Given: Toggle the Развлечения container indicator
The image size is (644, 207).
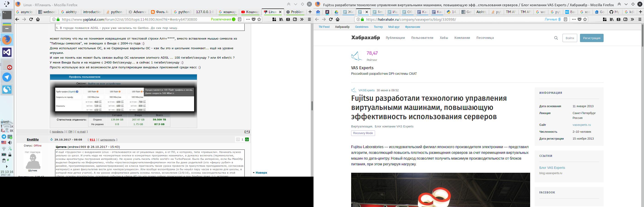Looking at the screenshot, I should pos(223,19).
